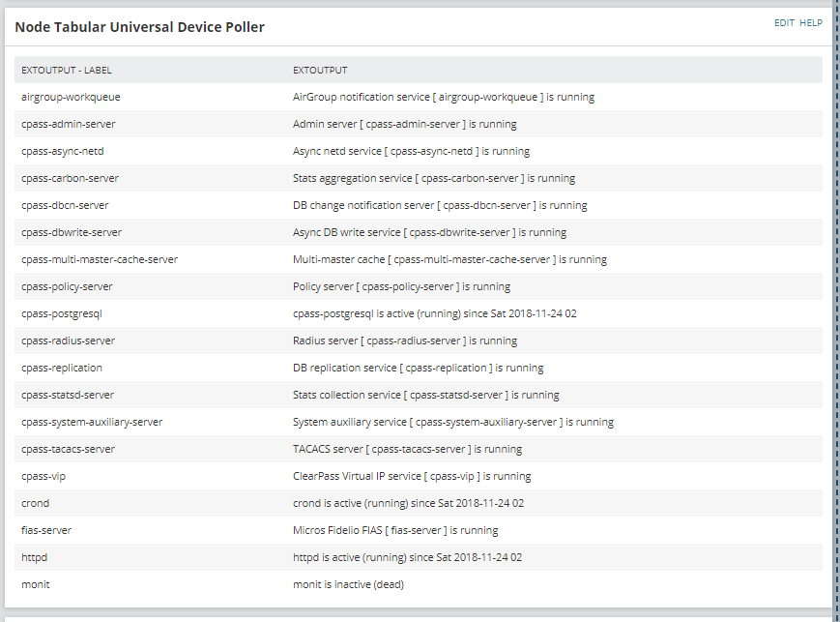Screen dimensions: 840x622
Task: Click the cpass-async-netd row label
Action: click(x=63, y=151)
